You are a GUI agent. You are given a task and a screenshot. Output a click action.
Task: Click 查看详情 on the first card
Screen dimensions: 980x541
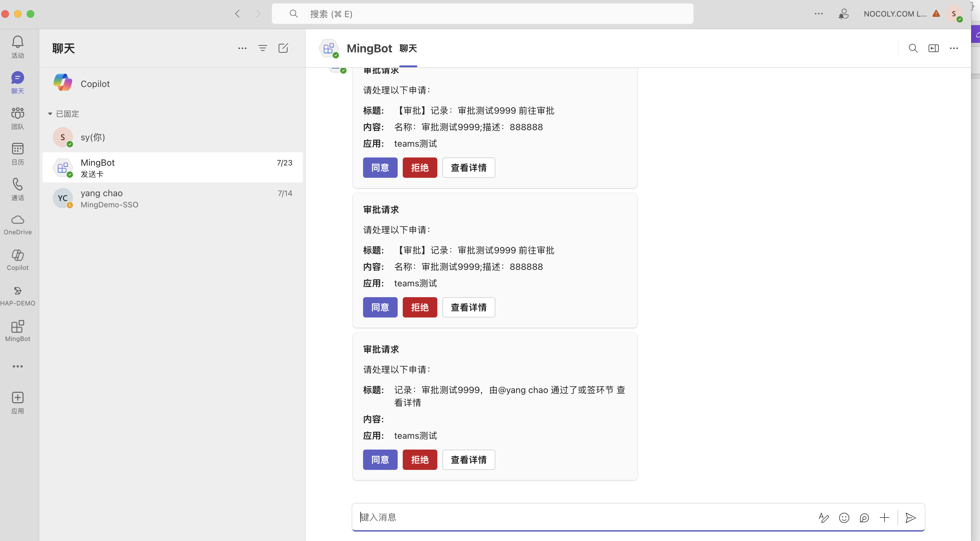coord(468,168)
